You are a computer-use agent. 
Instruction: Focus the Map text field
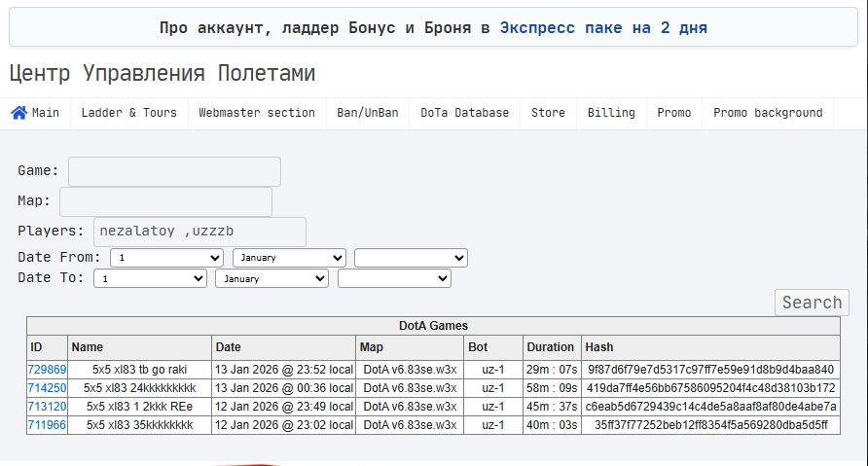tap(165, 201)
